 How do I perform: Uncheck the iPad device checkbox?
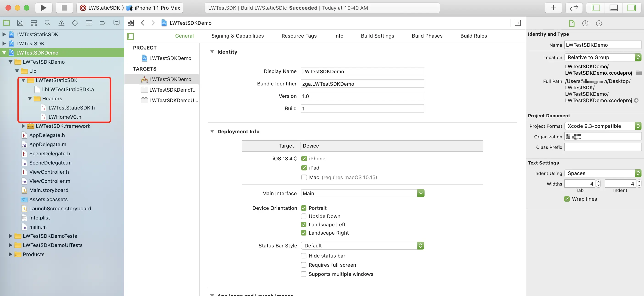(x=304, y=168)
